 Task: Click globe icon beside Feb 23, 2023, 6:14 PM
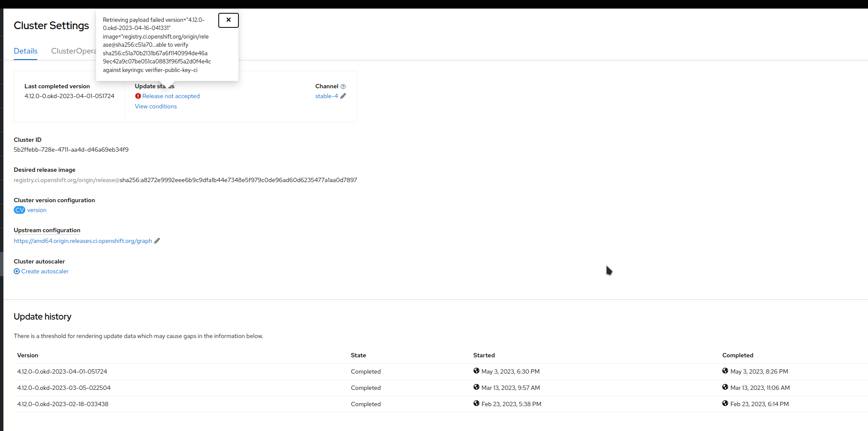pos(725,404)
